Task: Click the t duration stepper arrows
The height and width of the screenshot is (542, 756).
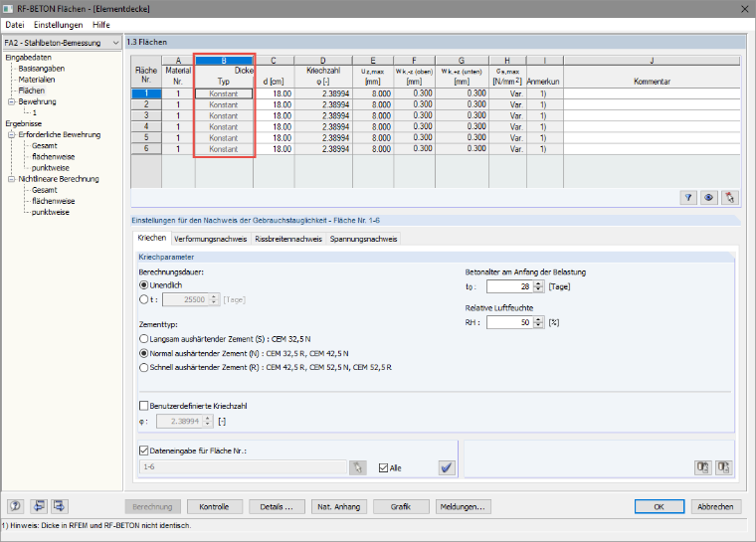Action: click(x=214, y=300)
